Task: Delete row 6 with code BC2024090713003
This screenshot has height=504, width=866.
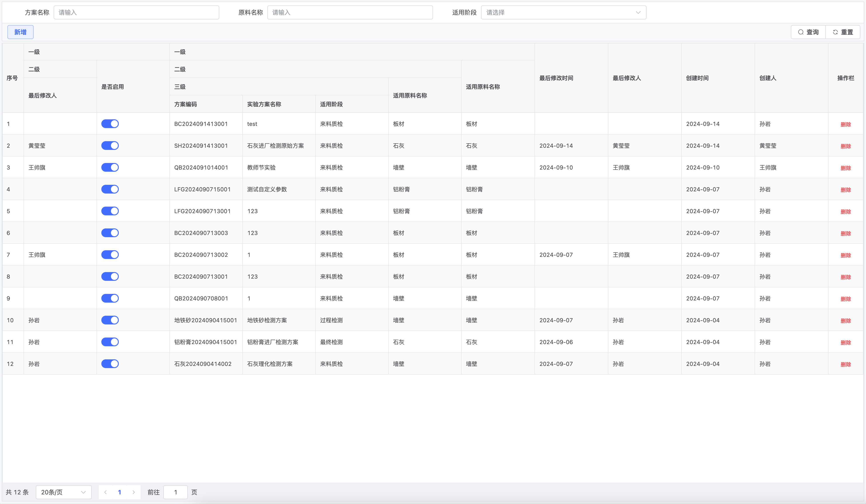Action: coord(846,233)
